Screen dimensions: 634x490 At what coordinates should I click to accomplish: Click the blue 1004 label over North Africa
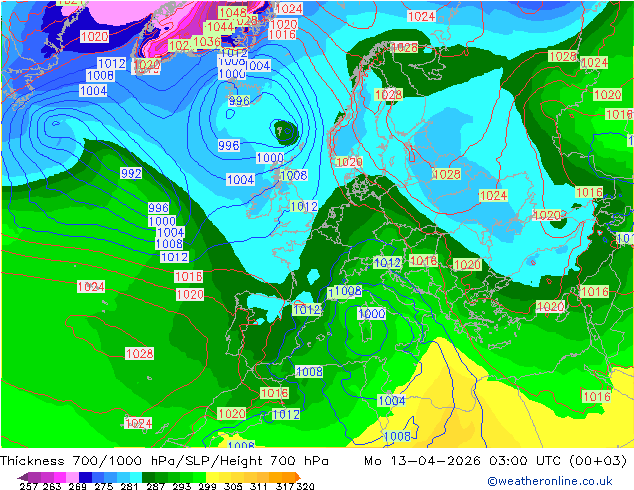click(391, 401)
